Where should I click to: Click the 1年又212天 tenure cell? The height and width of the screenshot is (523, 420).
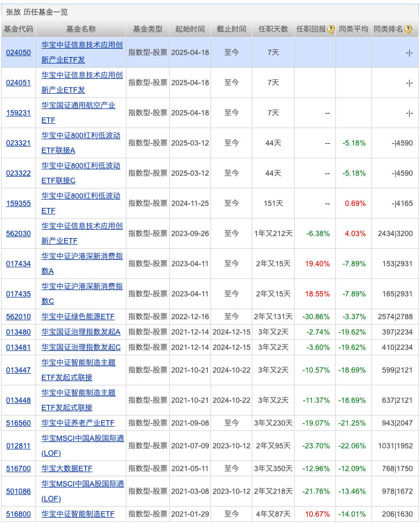[273, 233]
